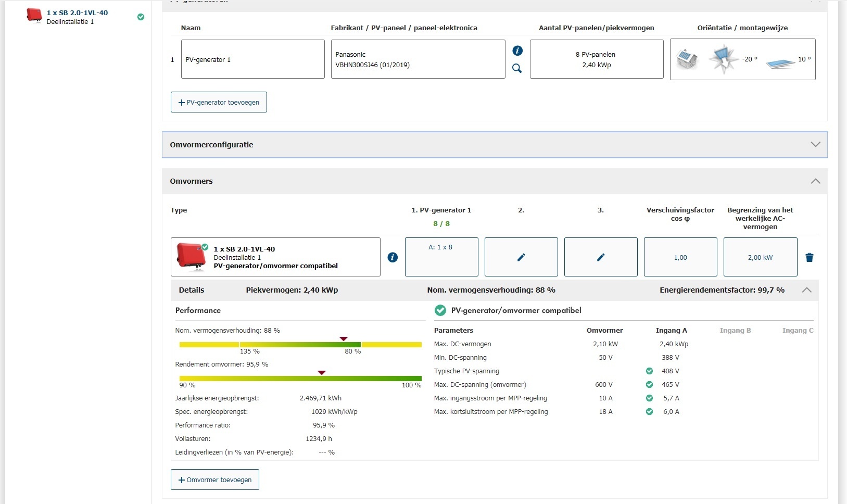Click the blue info icon beside the Panasonic panel
Screen dimensions: 847x504
click(517, 51)
